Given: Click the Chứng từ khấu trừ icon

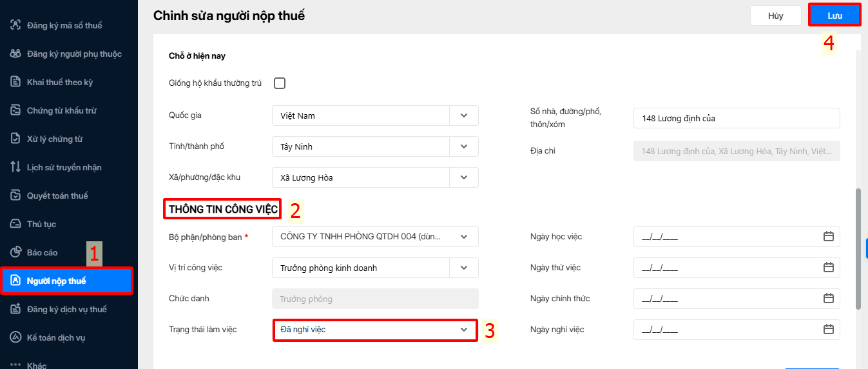Looking at the screenshot, I should (x=16, y=110).
